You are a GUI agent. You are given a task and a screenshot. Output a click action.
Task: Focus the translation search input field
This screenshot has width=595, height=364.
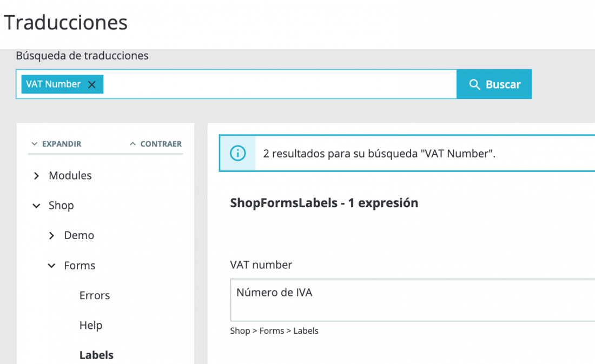click(279, 84)
